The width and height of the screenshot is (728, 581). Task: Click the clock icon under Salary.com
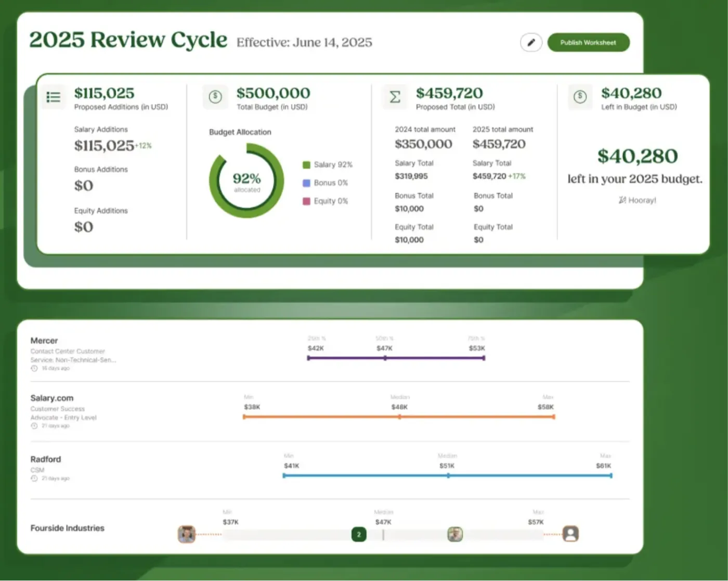tap(34, 425)
